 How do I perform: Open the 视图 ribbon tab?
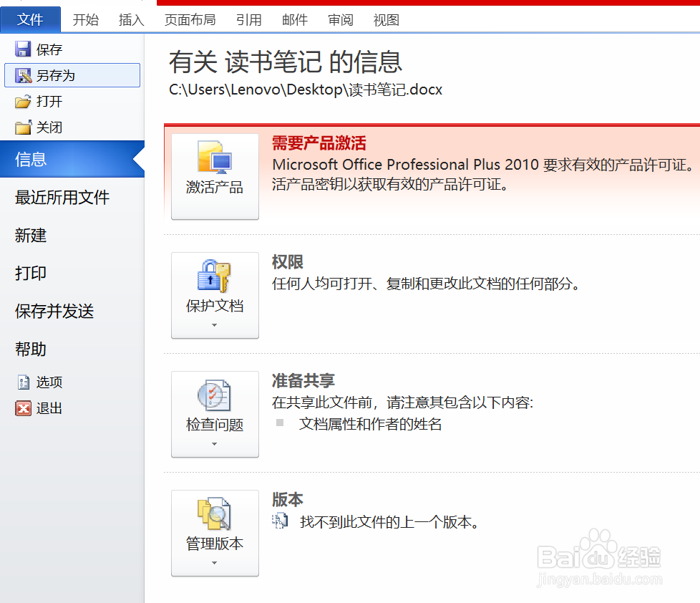pos(387,19)
